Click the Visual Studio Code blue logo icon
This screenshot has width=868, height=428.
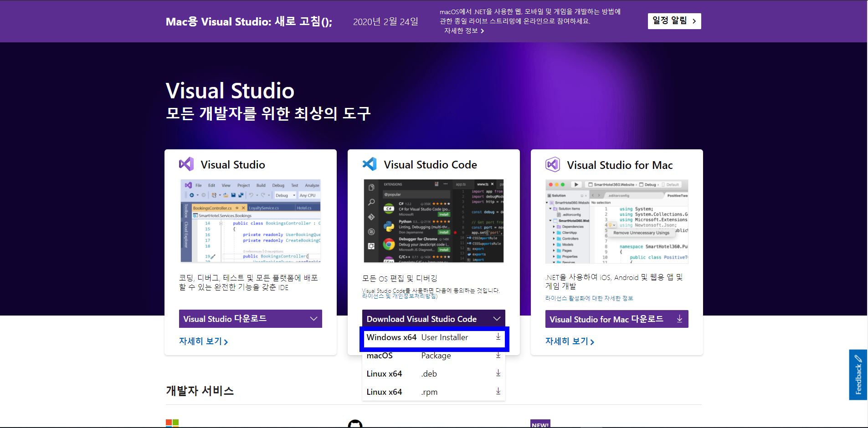pos(370,164)
